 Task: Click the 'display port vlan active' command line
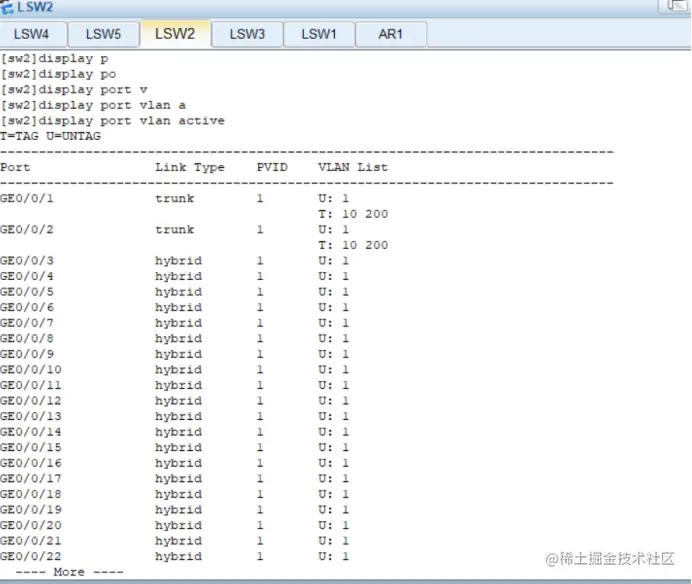tap(113, 121)
